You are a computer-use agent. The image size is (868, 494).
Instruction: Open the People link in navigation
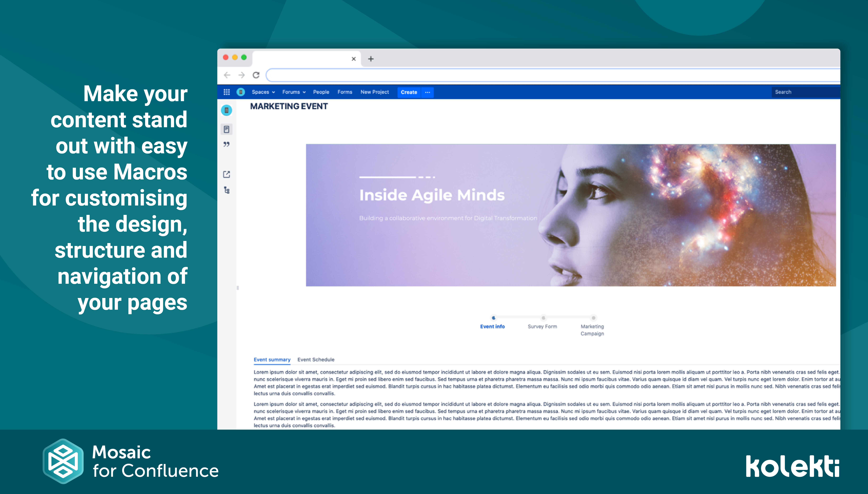point(321,92)
